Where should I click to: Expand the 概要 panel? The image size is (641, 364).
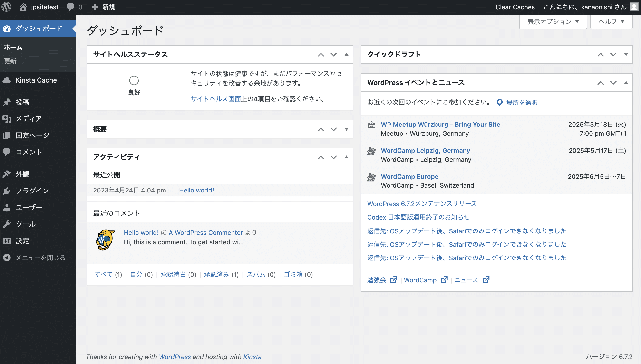click(x=346, y=129)
